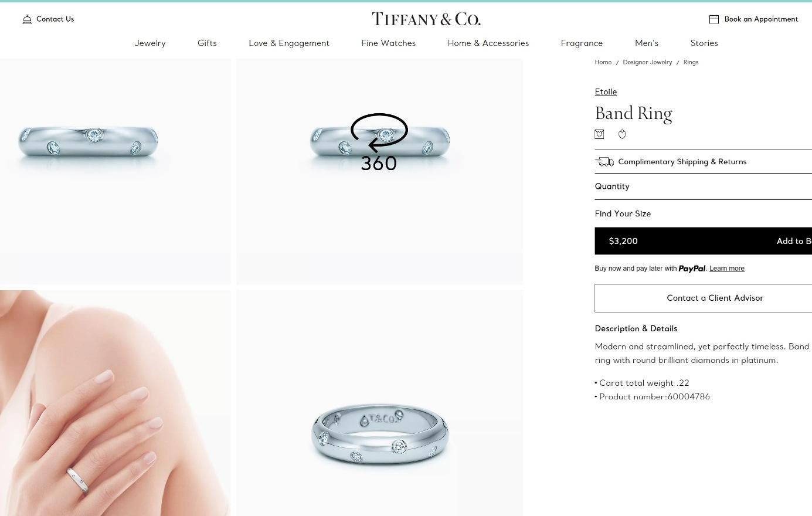Open the Fine Watches menu

[389, 43]
